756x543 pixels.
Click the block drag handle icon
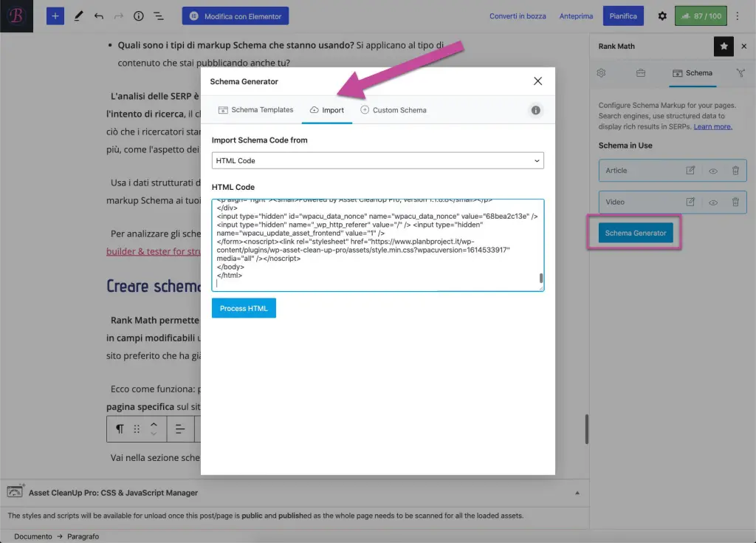pos(137,429)
